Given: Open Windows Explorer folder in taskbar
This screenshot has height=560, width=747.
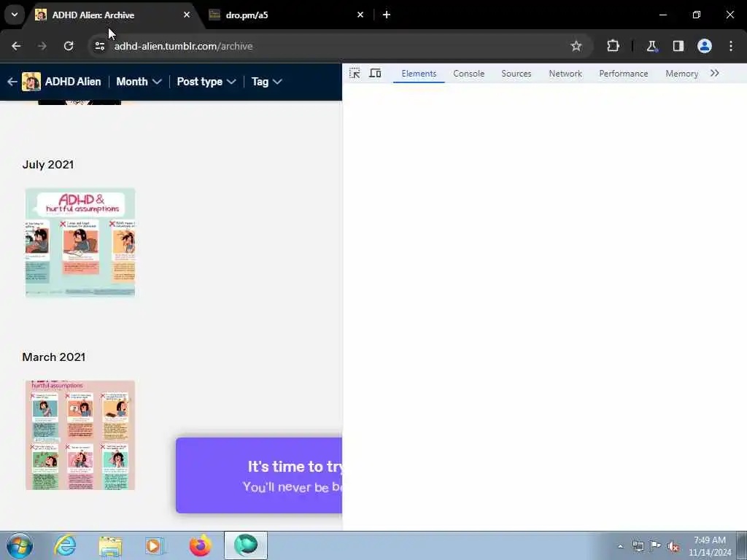Looking at the screenshot, I should [x=111, y=545].
